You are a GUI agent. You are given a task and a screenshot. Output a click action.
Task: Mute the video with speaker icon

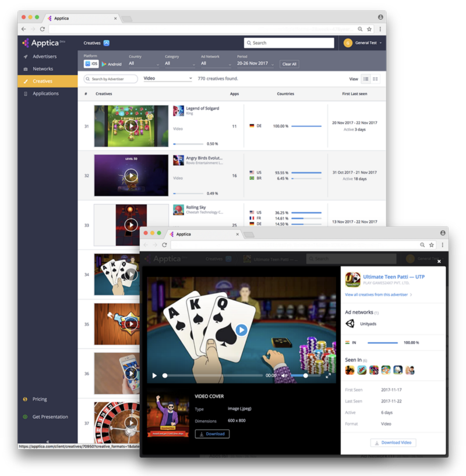[x=284, y=375]
